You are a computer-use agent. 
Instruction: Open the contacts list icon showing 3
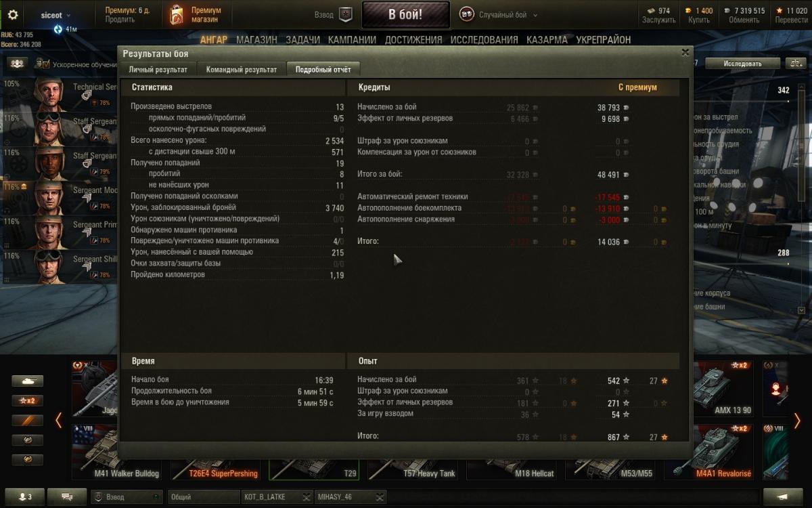[x=26, y=496]
